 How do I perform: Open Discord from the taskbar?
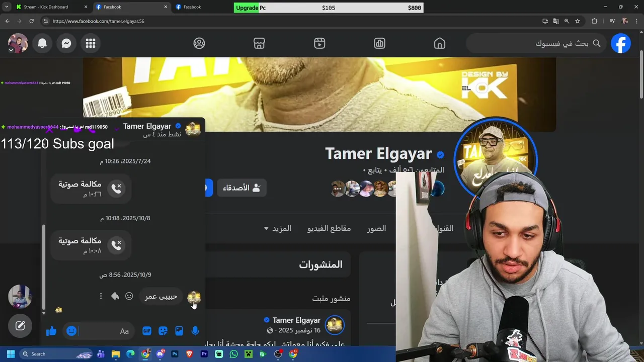(x=160, y=354)
